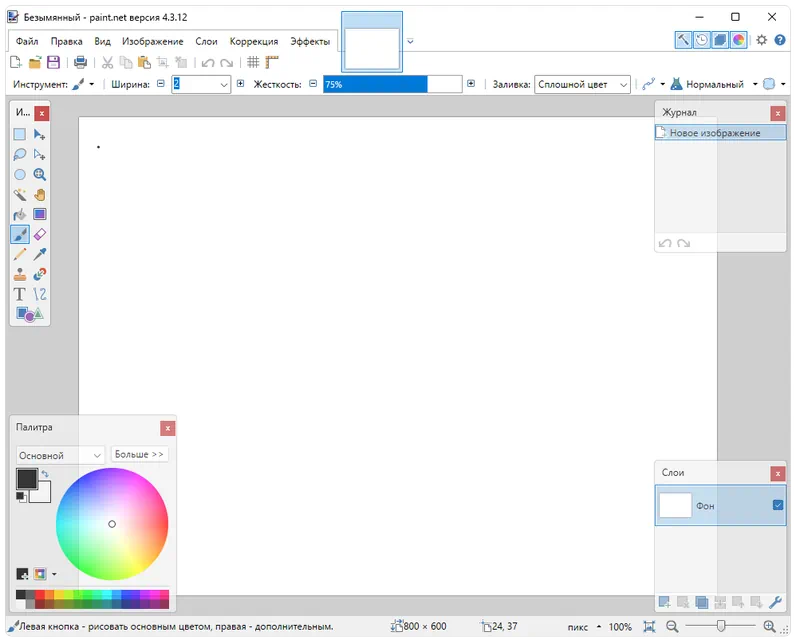This screenshot has width=800, height=644.
Task: Open the Изображение menu
Action: point(153,41)
